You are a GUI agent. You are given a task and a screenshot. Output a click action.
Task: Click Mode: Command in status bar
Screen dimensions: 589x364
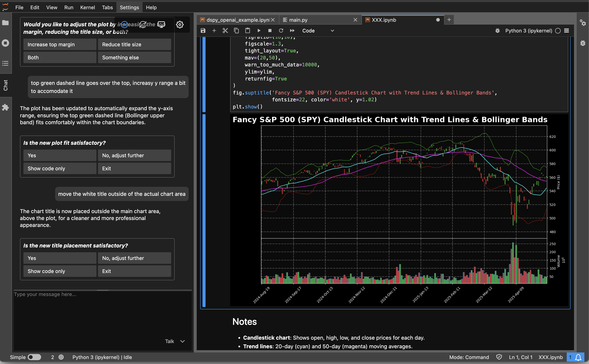pos(469,357)
